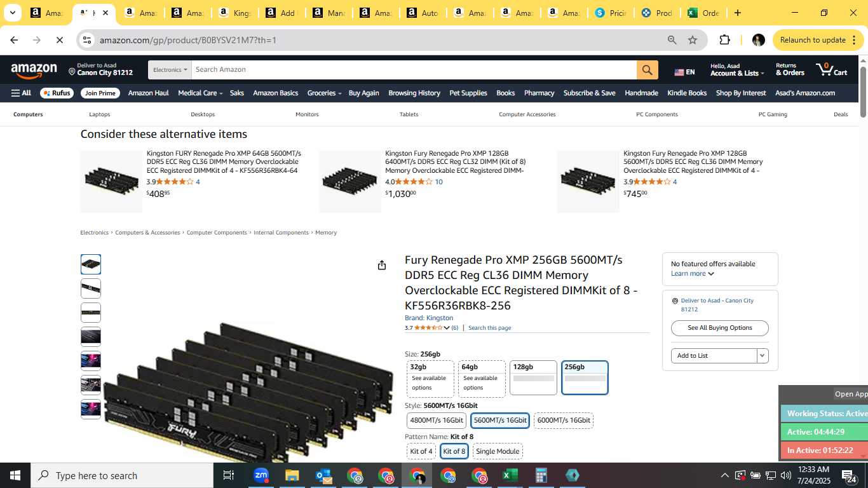Open Buy Again in the nav bar

tap(363, 93)
